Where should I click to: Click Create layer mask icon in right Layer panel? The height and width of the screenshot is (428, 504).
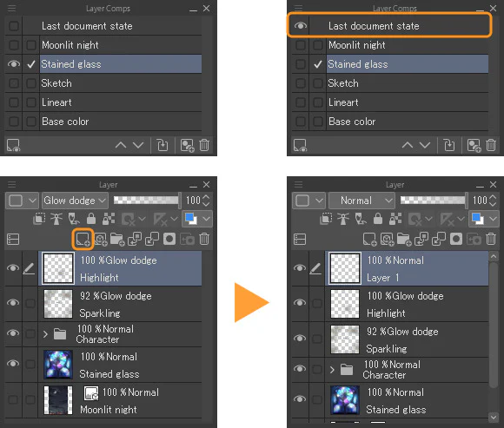(456, 240)
